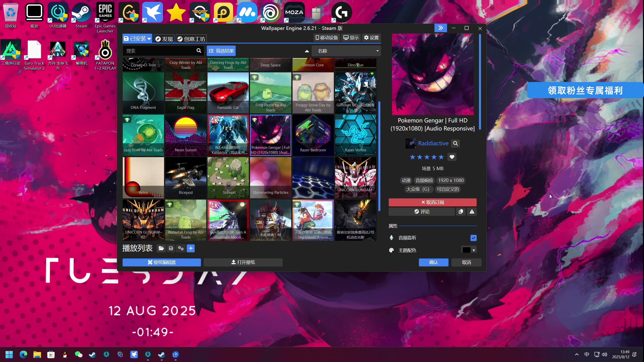Open WeChat from the taskbar
This screenshot has height=362, width=644.
(78, 354)
